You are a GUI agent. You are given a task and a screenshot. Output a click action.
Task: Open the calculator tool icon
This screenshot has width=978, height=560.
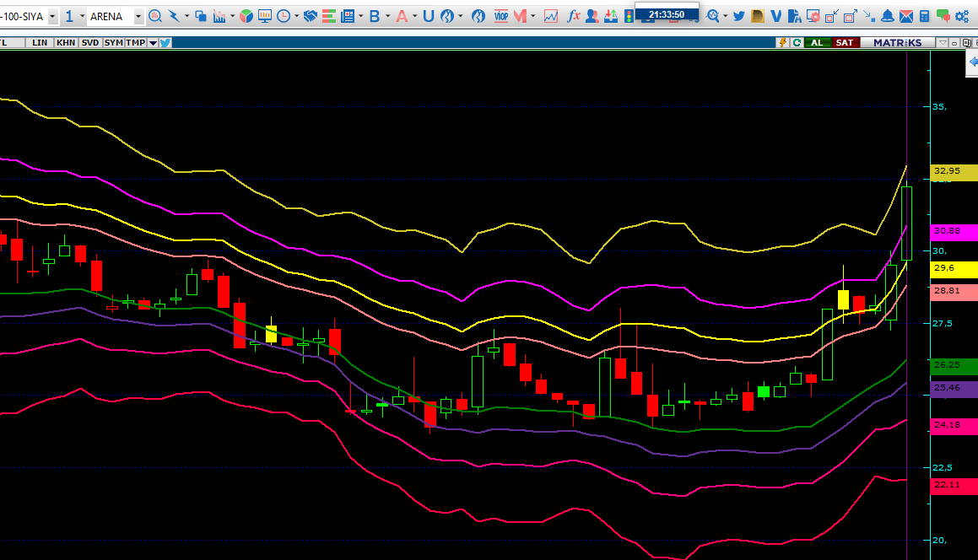923,15
